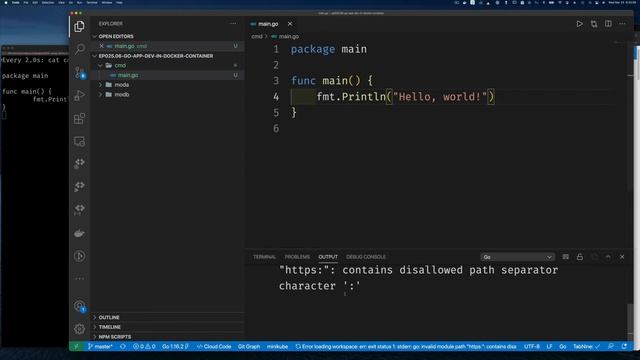Click "package main" in background terminal window
Viewport: 640px width, 360px height.
click(x=25, y=76)
